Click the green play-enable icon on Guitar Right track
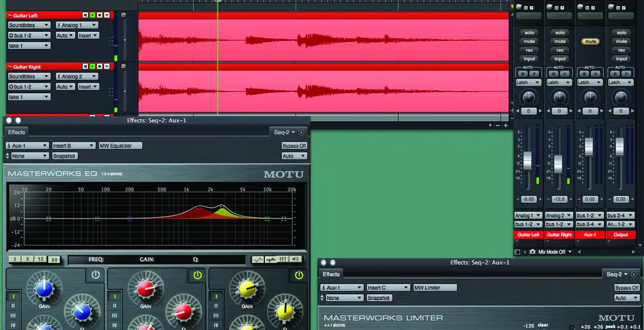The height and width of the screenshot is (330, 644). click(x=93, y=67)
